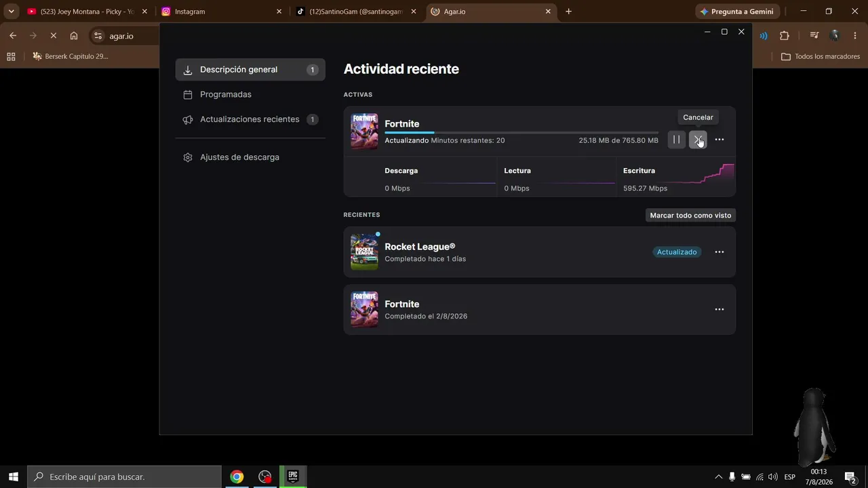This screenshot has height=488, width=868.
Task: Click the Fortnite update progress bar
Action: 521,132
